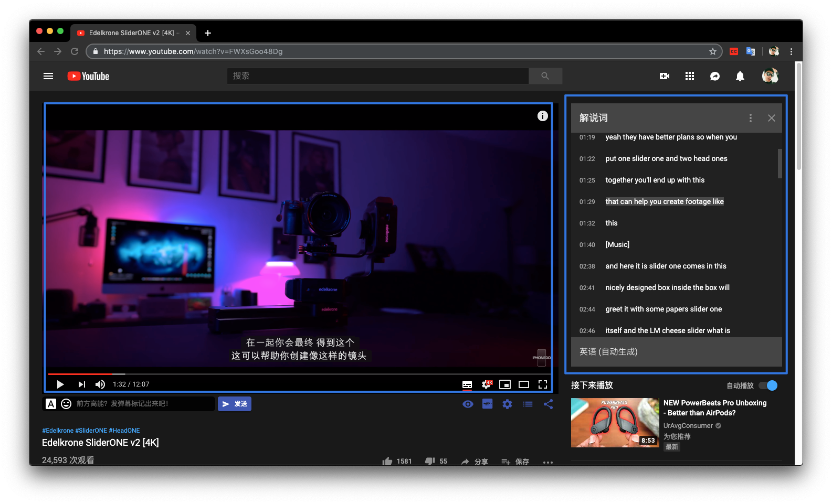Open the create video camera icon
Image resolution: width=832 pixels, height=504 pixels.
(665, 76)
